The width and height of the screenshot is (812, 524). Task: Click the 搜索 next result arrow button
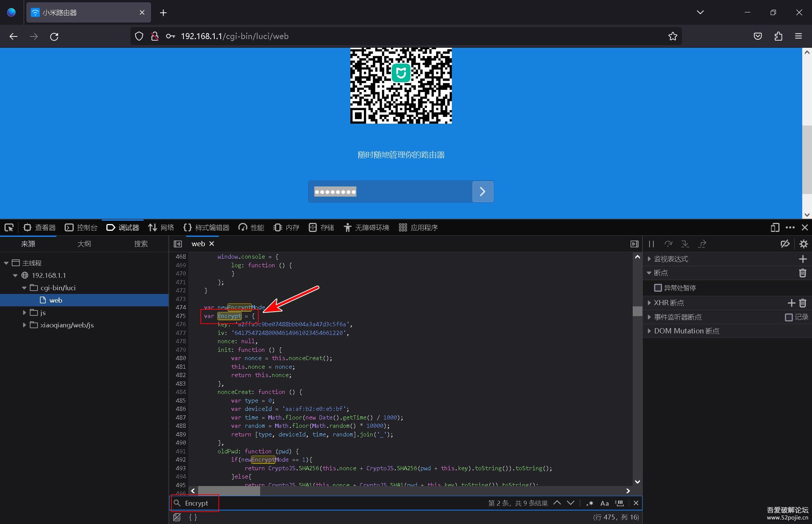(571, 503)
